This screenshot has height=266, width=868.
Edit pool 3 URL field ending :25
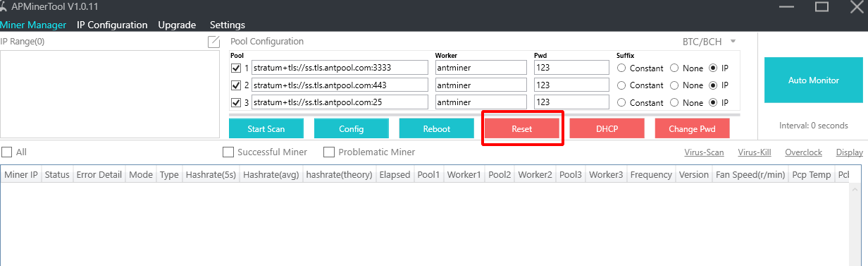(x=340, y=102)
